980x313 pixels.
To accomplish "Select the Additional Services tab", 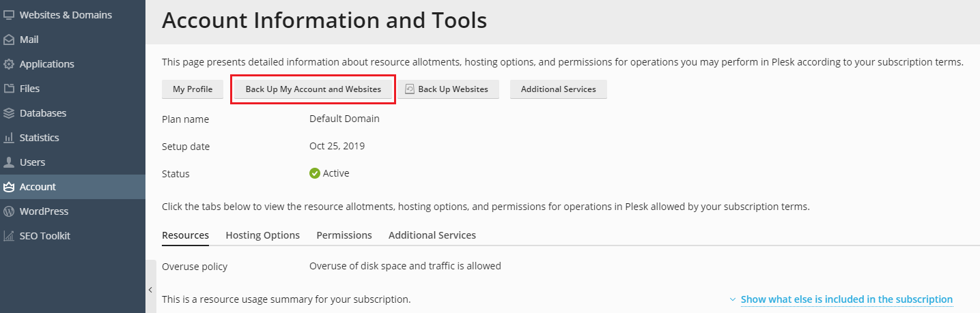I will pyautogui.click(x=432, y=235).
